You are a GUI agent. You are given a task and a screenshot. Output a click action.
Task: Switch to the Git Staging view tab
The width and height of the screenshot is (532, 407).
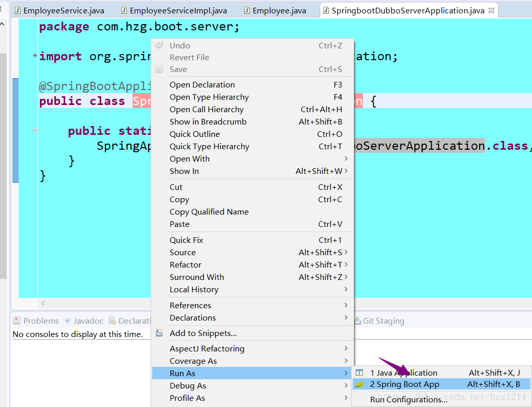[379, 321]
